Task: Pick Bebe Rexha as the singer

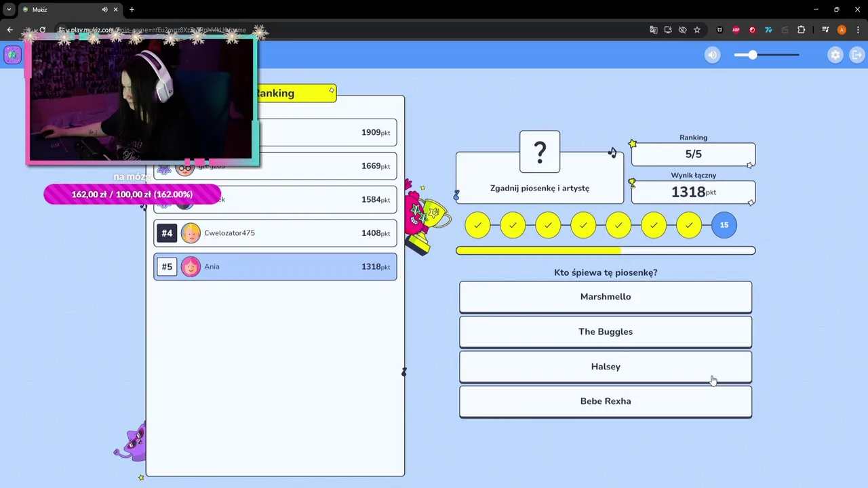Action: (606, 401)
